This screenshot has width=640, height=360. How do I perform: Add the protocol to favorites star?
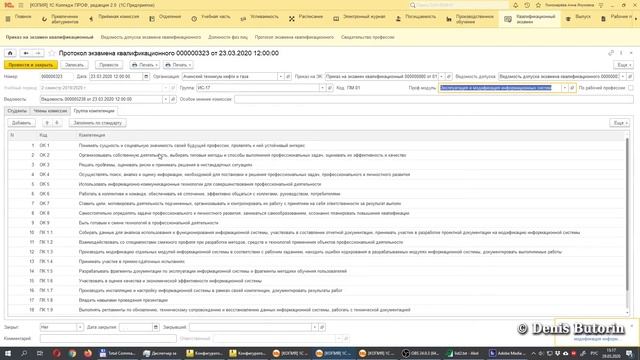click(52, 53)
